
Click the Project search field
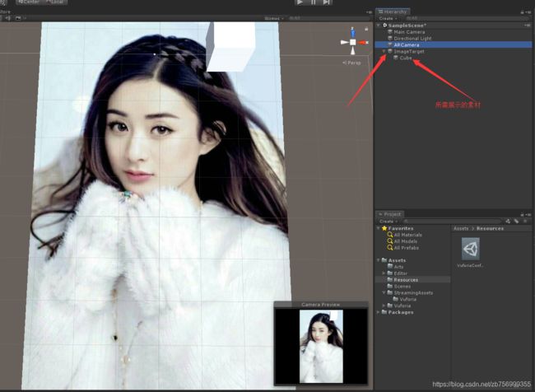[x=452, y=222]
